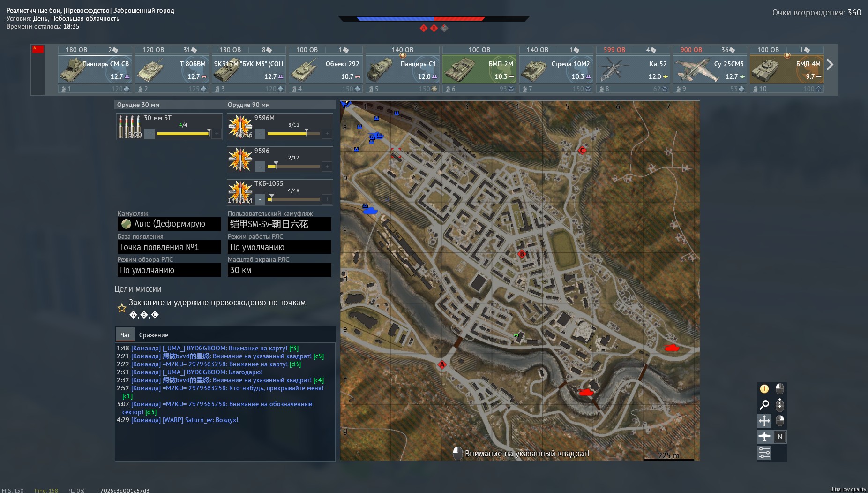Click the [f3] map reference in chat
The height and width of the screenshot is (493, 868).
[294, 348]
